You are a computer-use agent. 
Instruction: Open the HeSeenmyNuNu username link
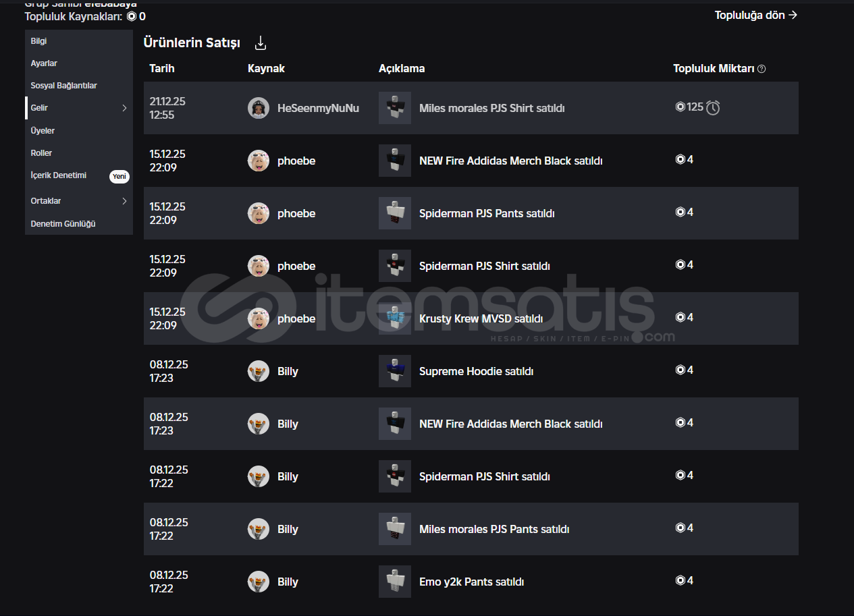coord(318,108)
